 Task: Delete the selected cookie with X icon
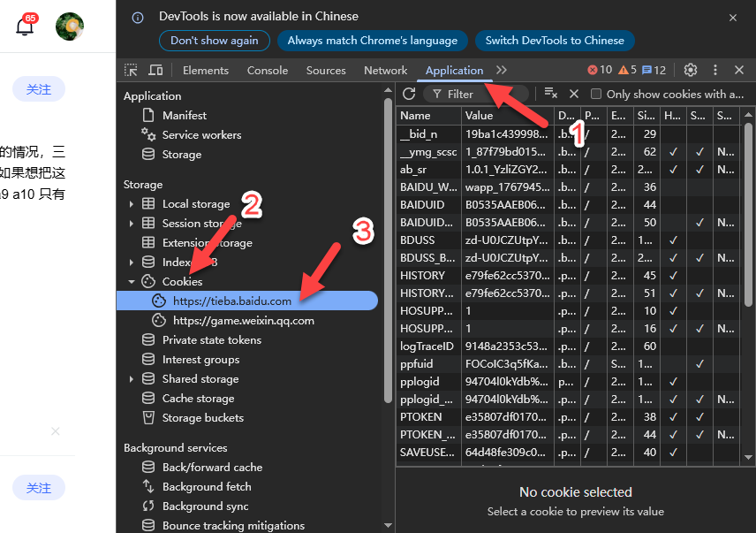[574, 94]
